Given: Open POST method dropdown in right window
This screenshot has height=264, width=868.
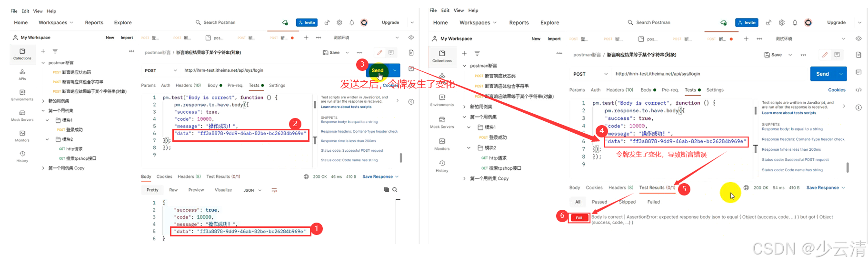Looking at the screenshot, I should (590, 74).
